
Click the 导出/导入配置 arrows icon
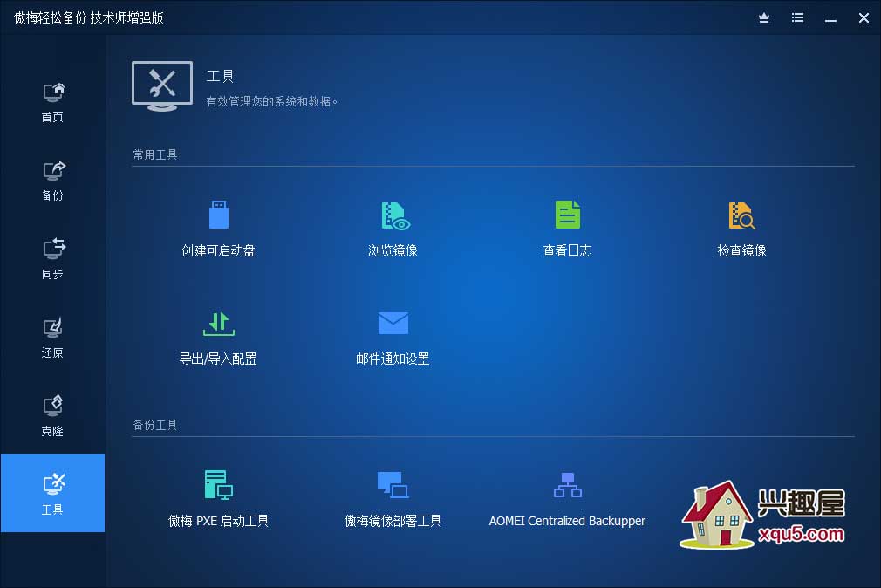pyautogui.click(x=219, y=324)
